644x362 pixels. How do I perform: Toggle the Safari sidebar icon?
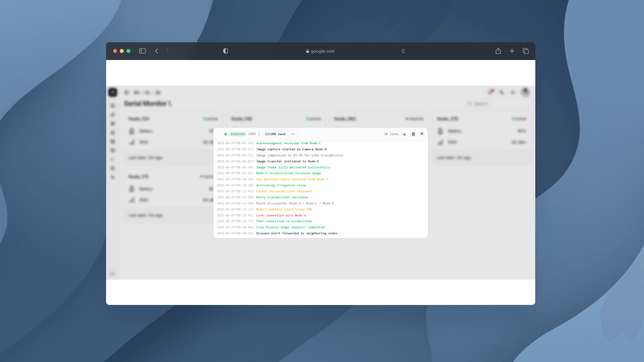(x=143, y=51)
